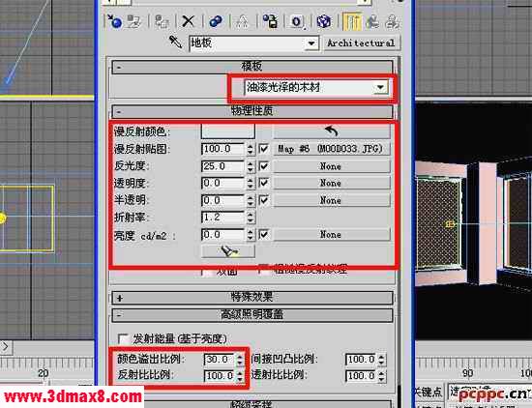Image resolution: width=532 pixels, height=408 pixels.
Task: Click Show Map in Viewport cube icon
Action: (x=324, y=21)
